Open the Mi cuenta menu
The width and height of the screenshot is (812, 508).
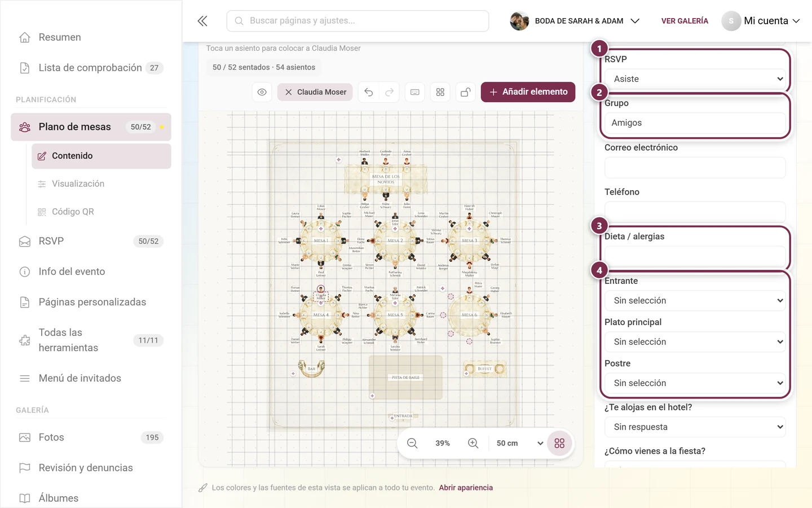[x=761, y=21]
